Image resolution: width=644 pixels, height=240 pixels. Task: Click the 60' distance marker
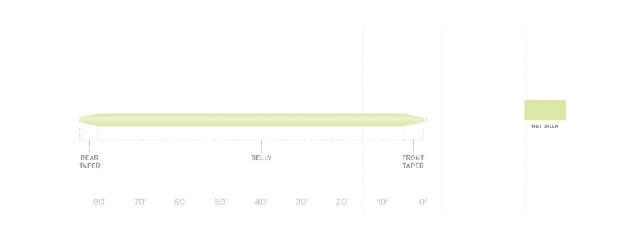coord(181,202)
